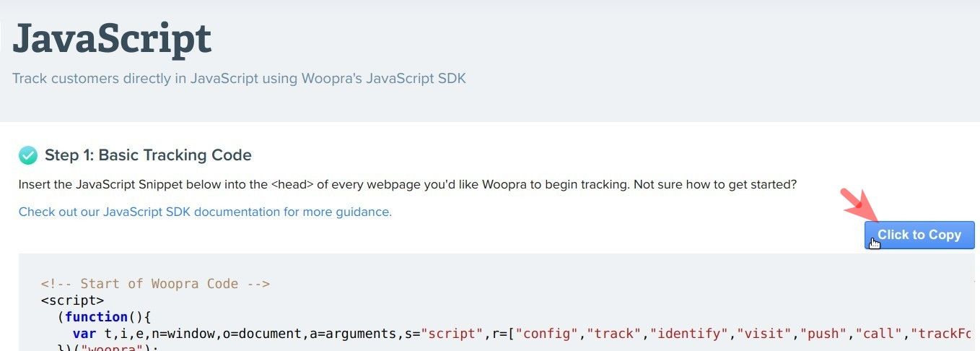This screenshot has height=351, width=980.
Task: Click the "Start of Woopra Code" comment line
Action: (155, 284)
